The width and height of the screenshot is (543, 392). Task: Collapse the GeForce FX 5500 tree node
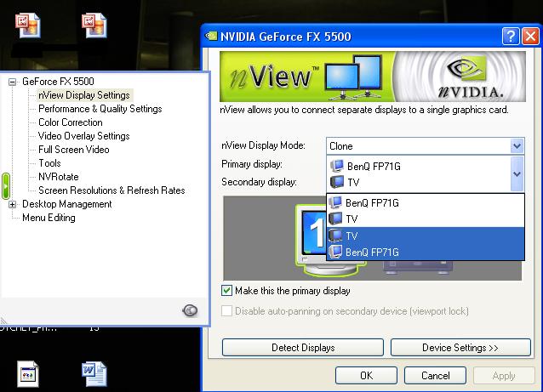tap(13, 82)
